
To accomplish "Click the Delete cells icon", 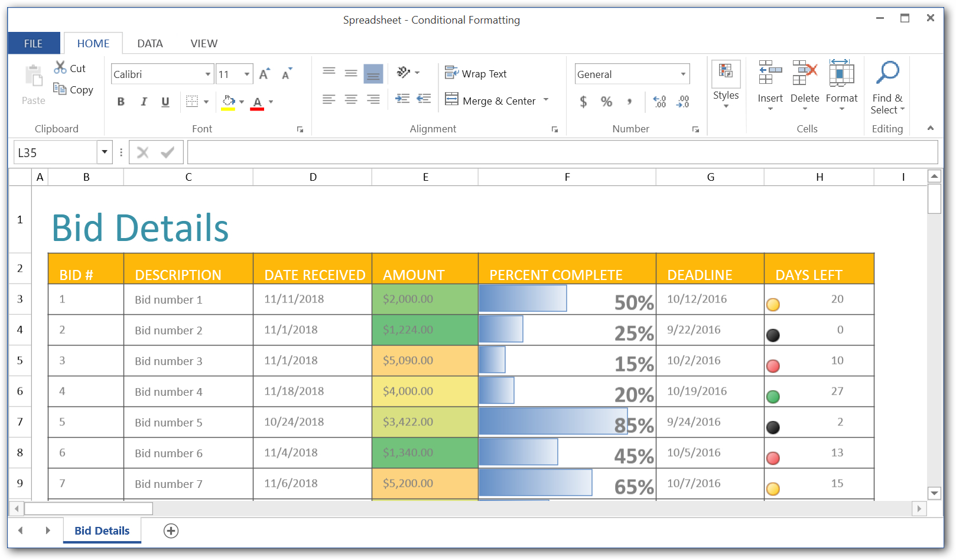I will 805,74.
